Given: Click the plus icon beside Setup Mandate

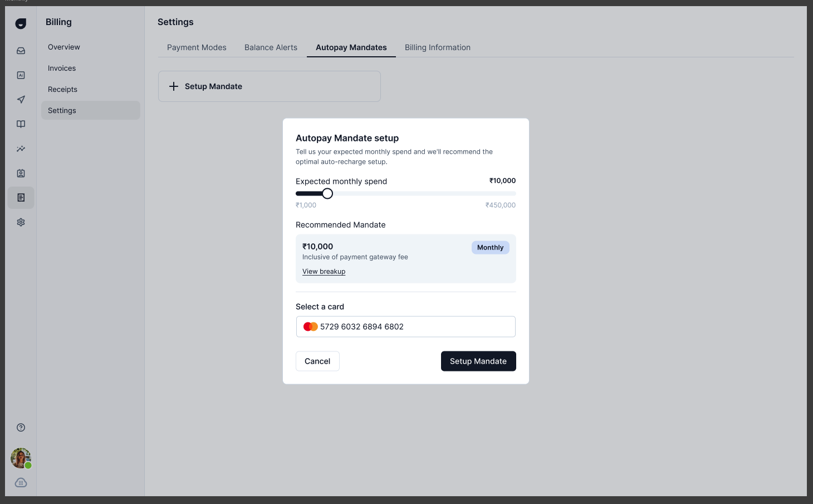Looking at the screenshot, I should coord(174,86).
